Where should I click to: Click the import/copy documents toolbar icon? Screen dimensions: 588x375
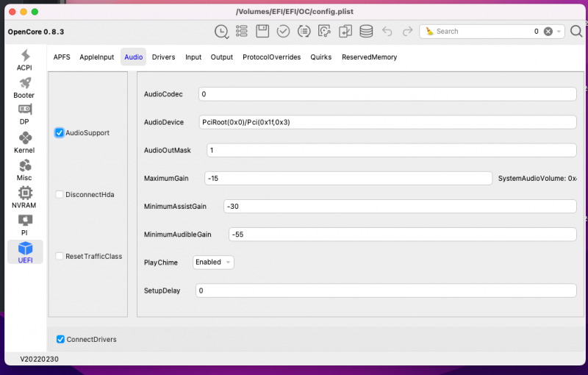345,31
